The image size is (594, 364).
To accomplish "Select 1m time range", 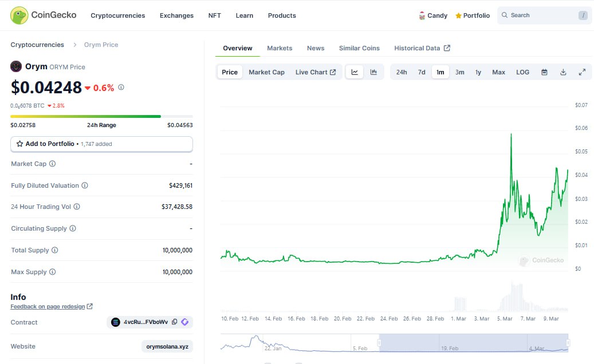I will pyautogui.click(x=440, y=72).
